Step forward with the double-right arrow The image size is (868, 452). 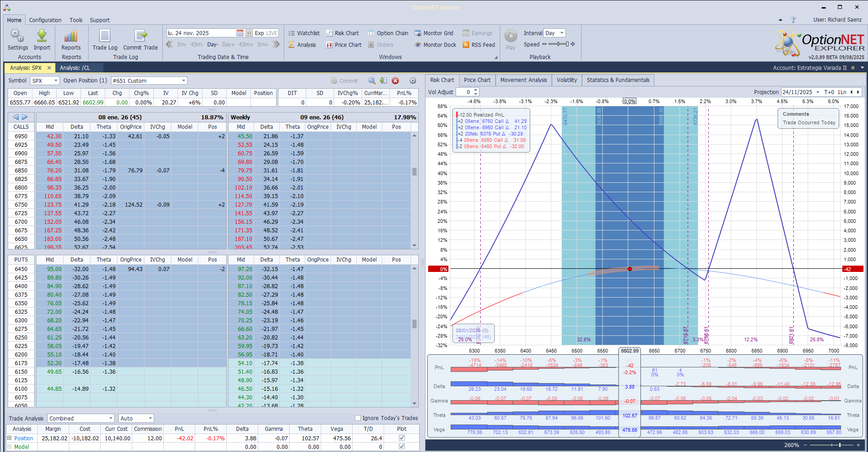click(276, 44)
